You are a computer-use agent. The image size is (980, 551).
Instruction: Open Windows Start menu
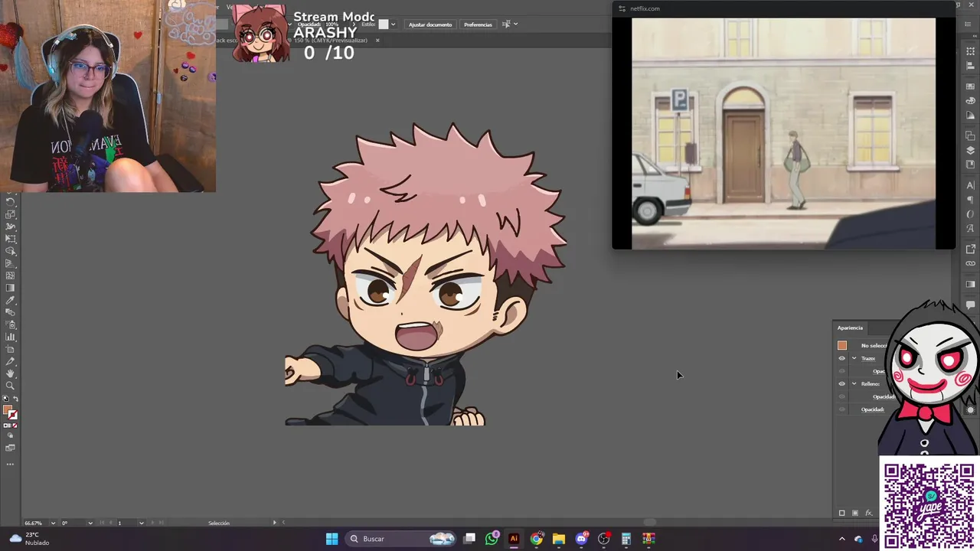(x=332, y=539)
